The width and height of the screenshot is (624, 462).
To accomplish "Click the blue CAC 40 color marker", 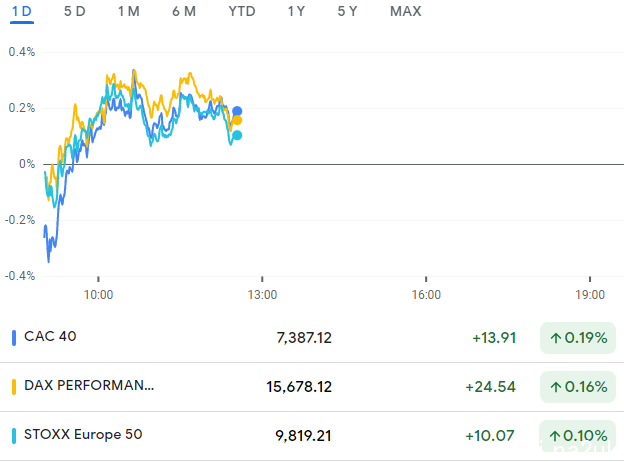I will click(x=13, y=337).
